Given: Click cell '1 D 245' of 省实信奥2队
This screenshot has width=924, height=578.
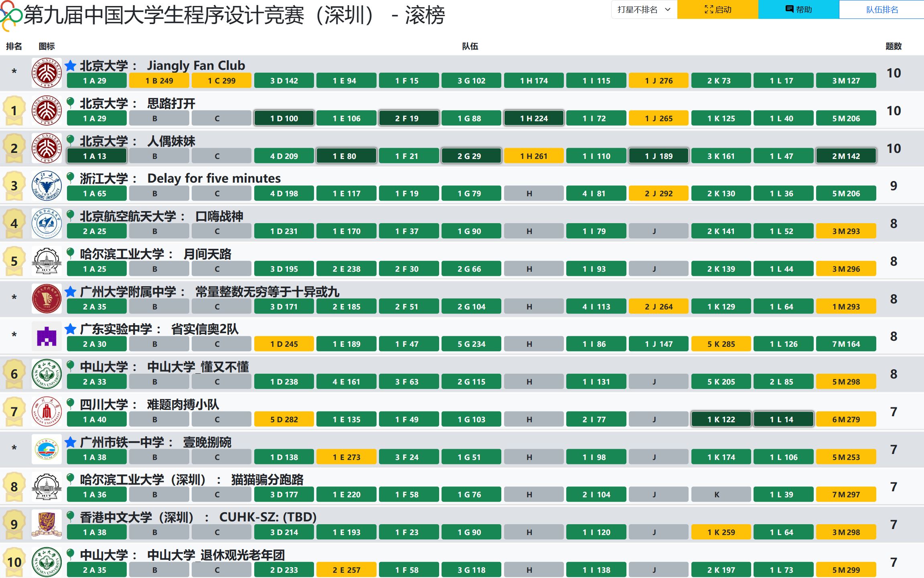Looking at the screenshot, I should coord(284,344).
